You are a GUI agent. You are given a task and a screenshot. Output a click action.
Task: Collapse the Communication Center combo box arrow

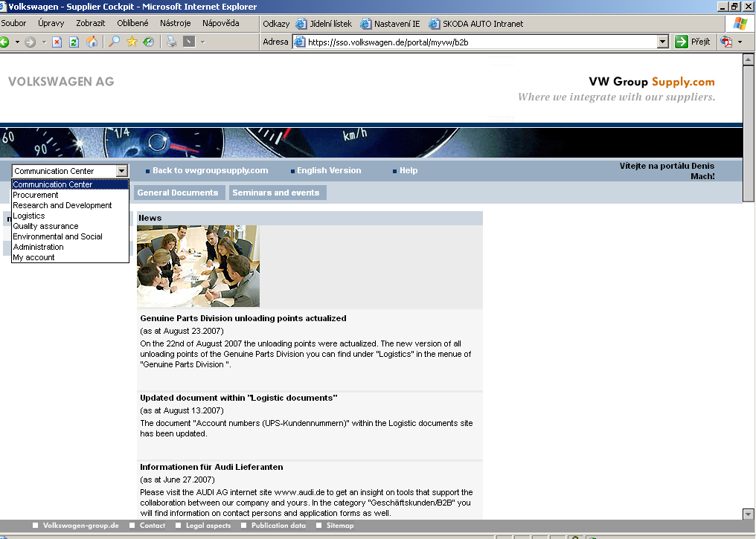coord(121,171)
